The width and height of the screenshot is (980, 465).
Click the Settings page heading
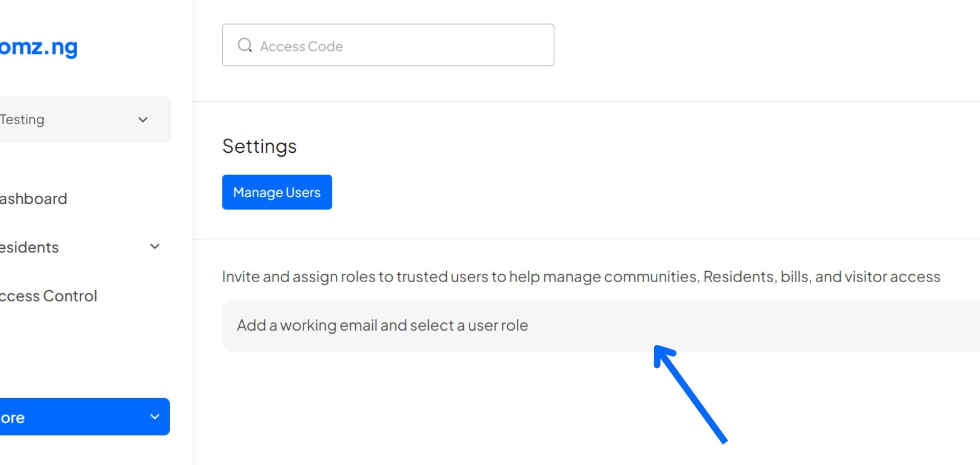[259, 146]
